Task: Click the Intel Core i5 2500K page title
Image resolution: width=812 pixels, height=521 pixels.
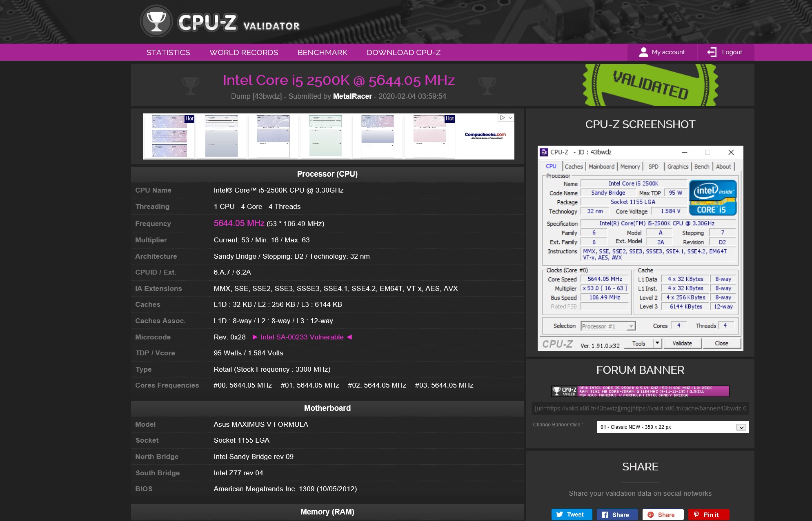Action: point(338,80)
